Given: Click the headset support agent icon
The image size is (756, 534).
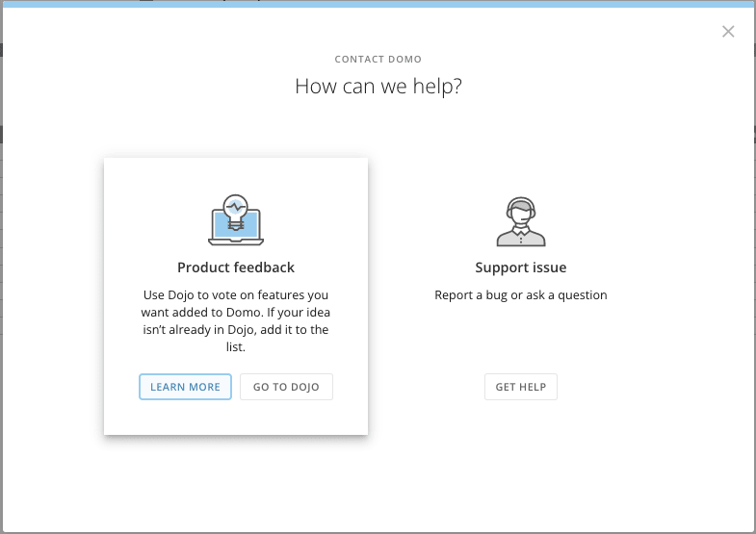Looking at the screenshot, I should pos(521,221).
